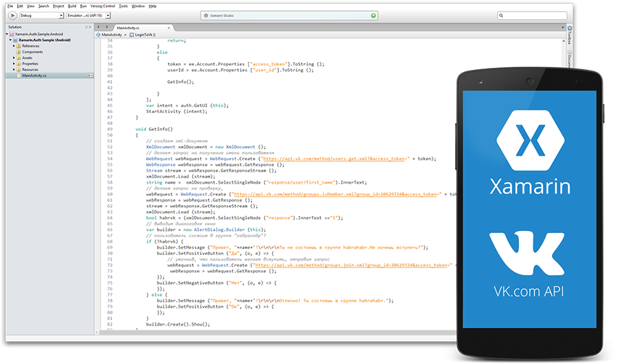Screen dimensions: 617x364
Task: Open the Toolbox side pad
Action: [x=570, y=35]
